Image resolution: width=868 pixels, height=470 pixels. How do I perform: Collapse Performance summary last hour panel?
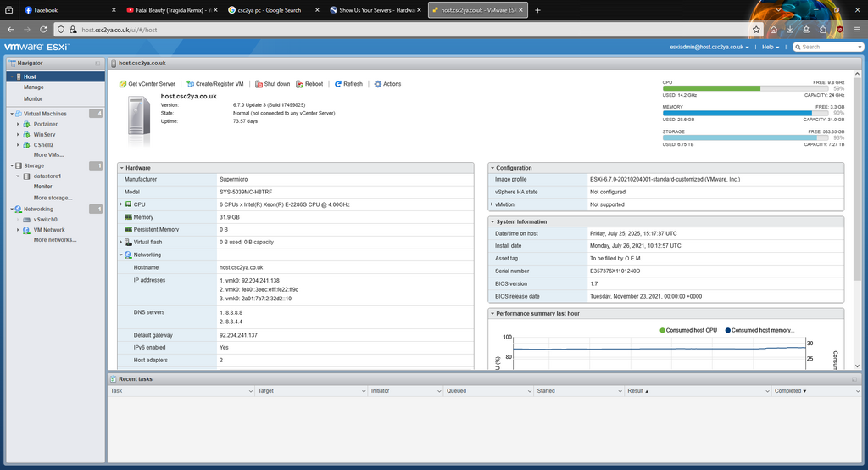pyautogui.click(x=492, y=314)
